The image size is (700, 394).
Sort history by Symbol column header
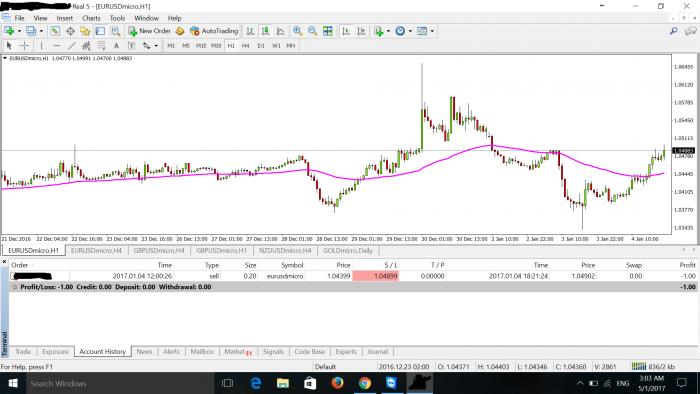pyautogui.click(x=292, y=265)
